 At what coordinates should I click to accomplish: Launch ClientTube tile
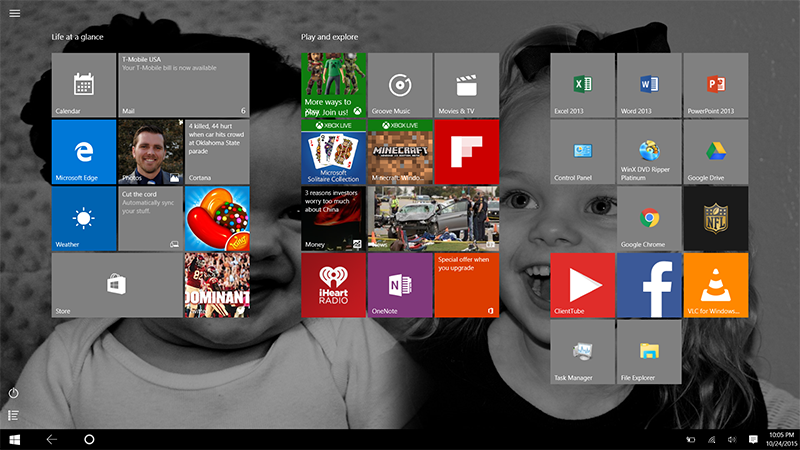[x=583, y=285]
